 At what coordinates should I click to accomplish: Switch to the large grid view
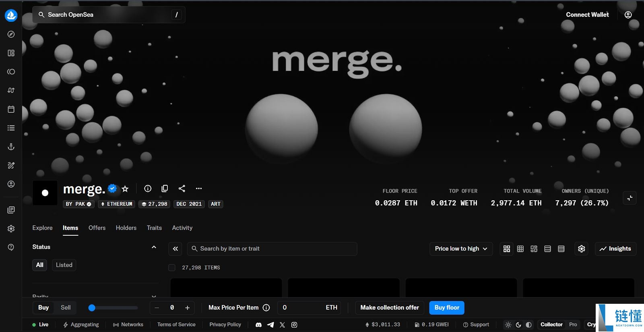click(x=507, y=249)
